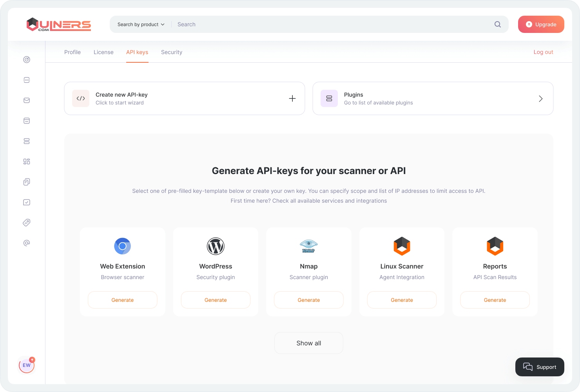
Task: Click the dashboard grid icon in sidebar
Action: tap(27, 162)
